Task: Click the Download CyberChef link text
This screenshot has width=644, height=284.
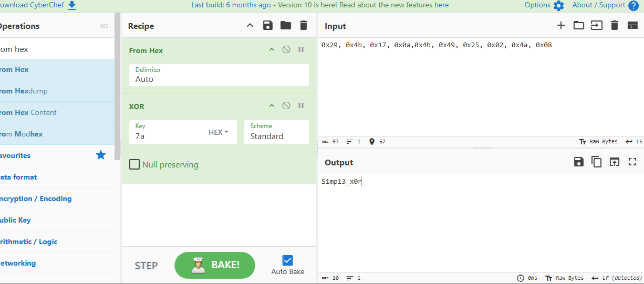Action: click(x=32, y=5)
